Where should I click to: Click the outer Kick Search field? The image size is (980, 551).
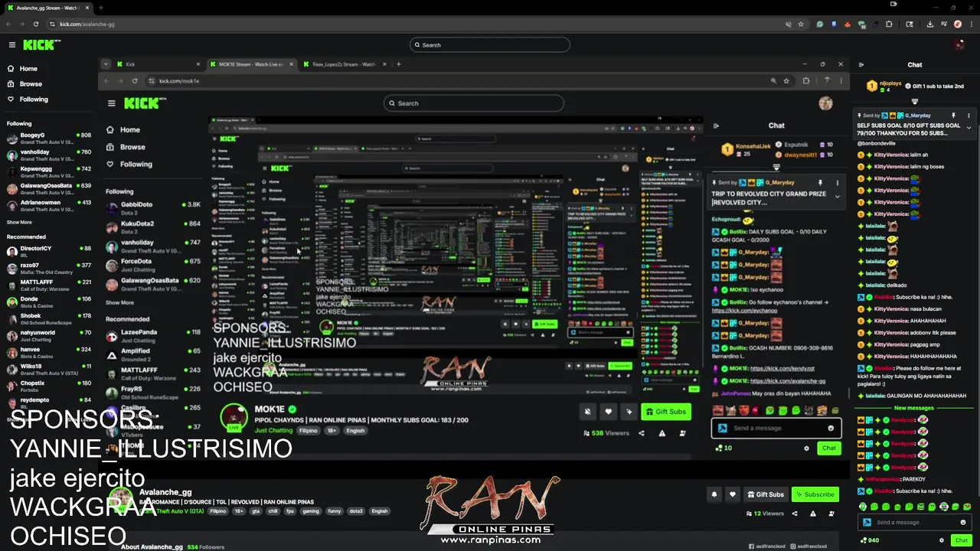[x=490, y=45]
